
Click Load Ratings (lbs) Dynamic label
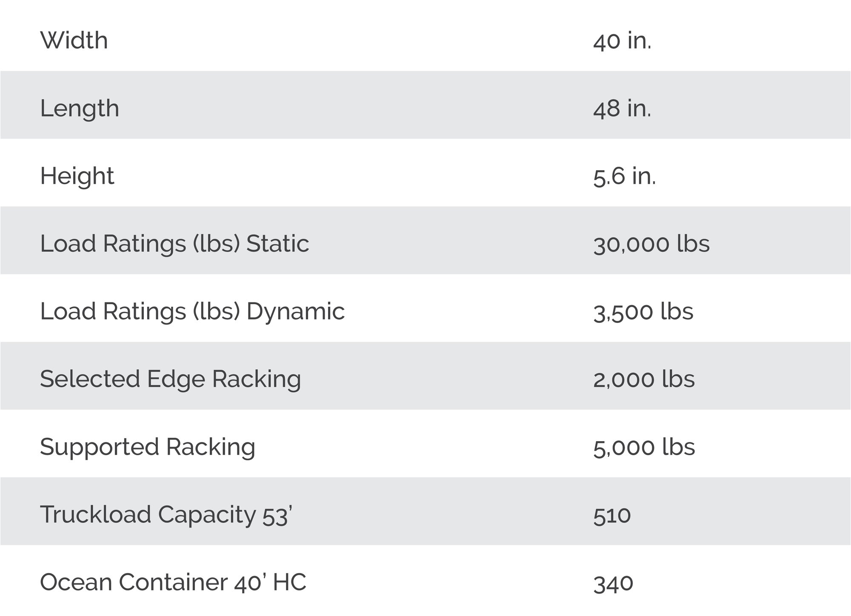tap(192, 312)
